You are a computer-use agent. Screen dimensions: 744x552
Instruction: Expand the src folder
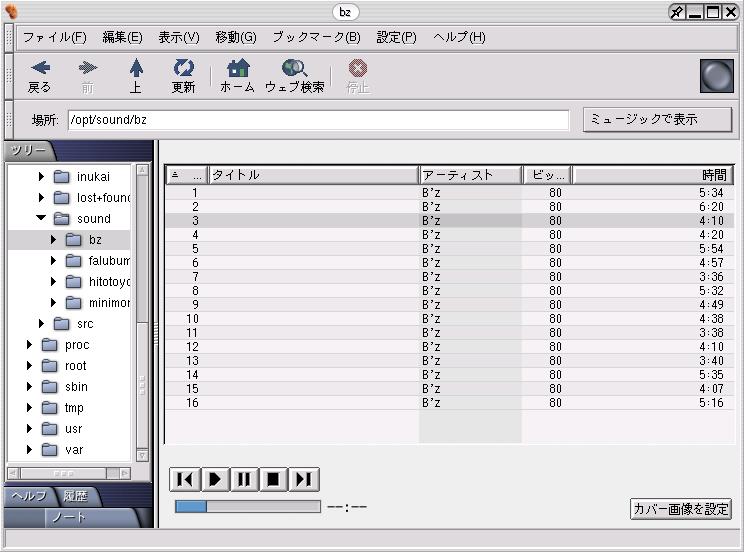[x=41, y=324]
